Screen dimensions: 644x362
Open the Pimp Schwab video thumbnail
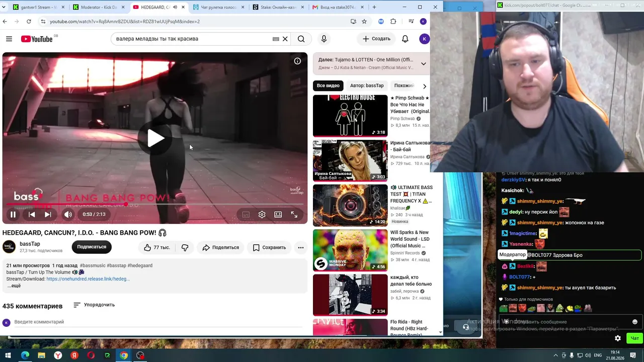[350, 116]
